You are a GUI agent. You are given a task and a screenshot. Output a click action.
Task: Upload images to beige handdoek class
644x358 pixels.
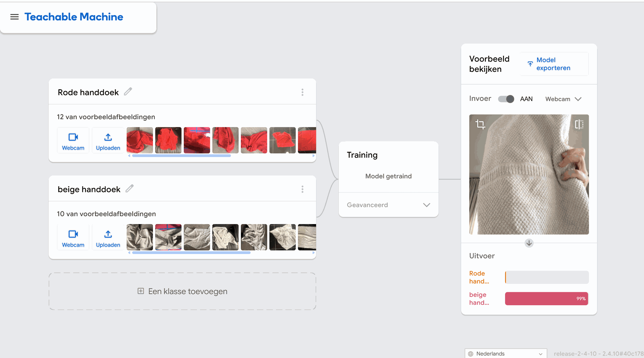(108, 238)
